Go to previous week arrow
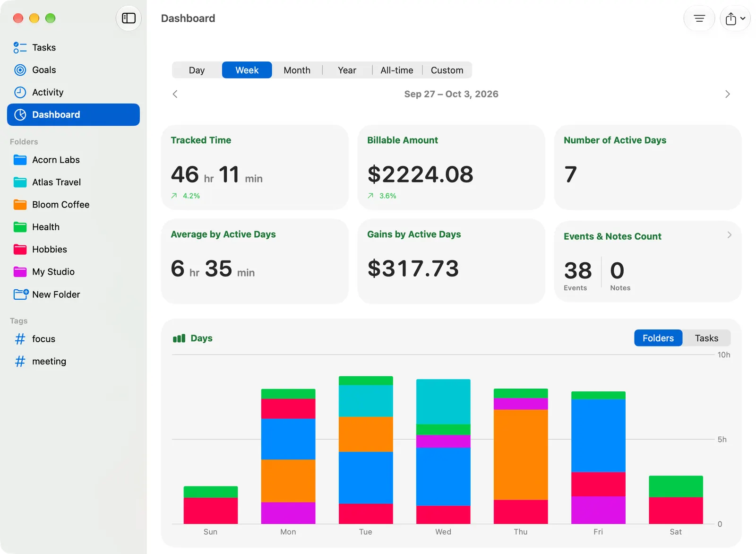 click(175, 94)
